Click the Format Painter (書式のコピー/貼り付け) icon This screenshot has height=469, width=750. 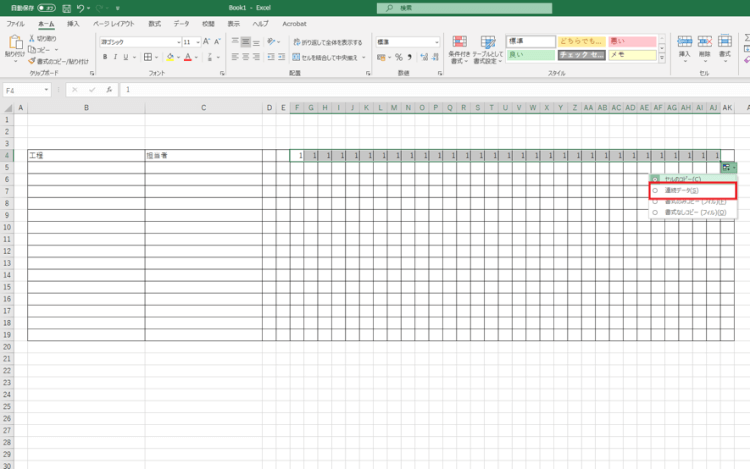coord(33,61)
